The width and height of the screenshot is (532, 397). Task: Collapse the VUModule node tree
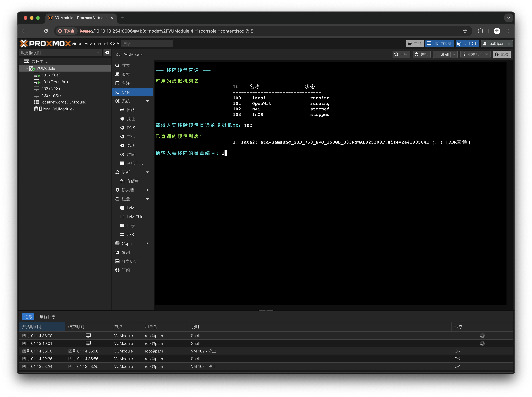click(x=27, y=68)
